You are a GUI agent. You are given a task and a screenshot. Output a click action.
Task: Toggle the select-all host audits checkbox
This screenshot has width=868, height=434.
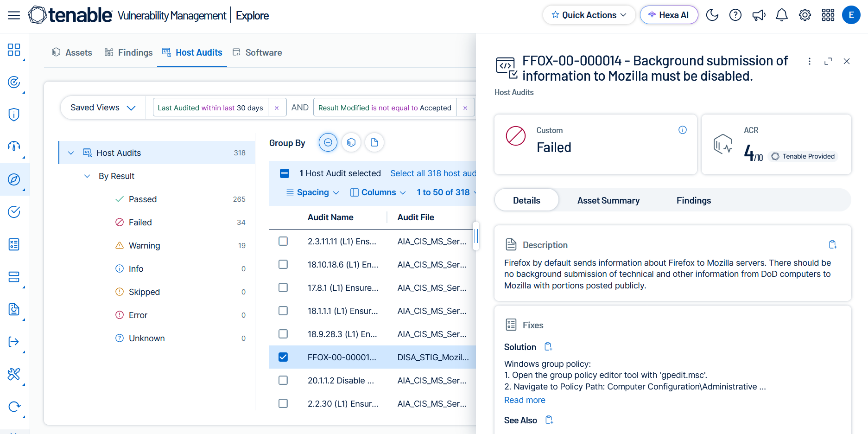pyautogui.click(x=285, y=173)
